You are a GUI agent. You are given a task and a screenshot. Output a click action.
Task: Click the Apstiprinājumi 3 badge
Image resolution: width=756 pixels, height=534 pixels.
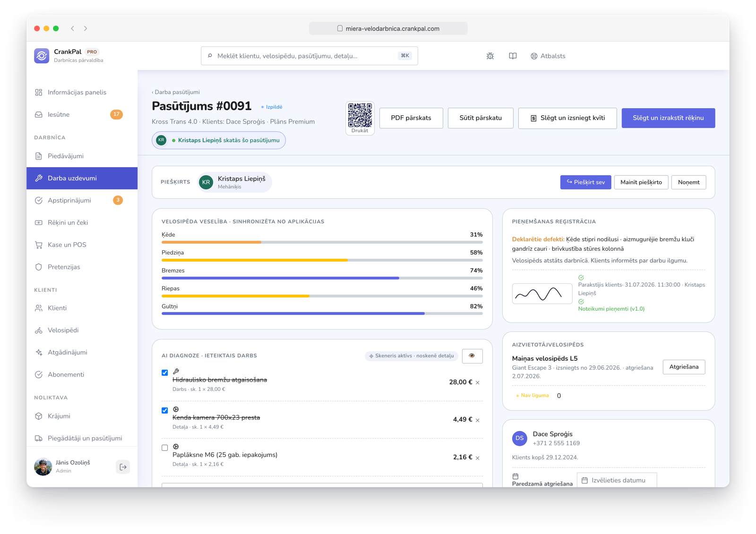118,200
